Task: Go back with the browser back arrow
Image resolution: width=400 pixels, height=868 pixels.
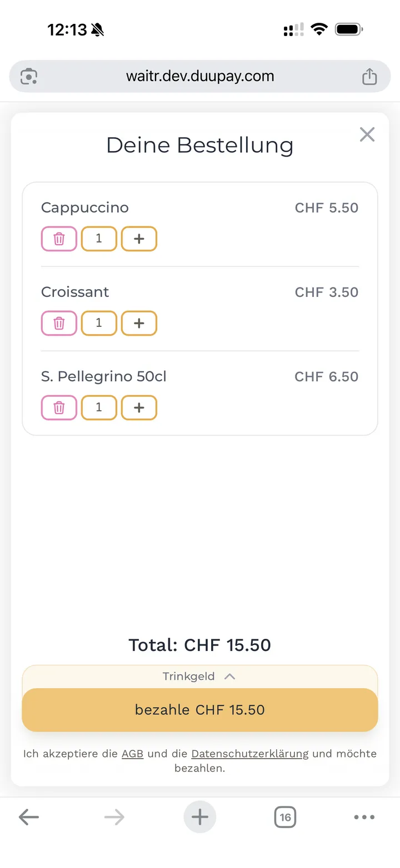Action: point(29,817)
